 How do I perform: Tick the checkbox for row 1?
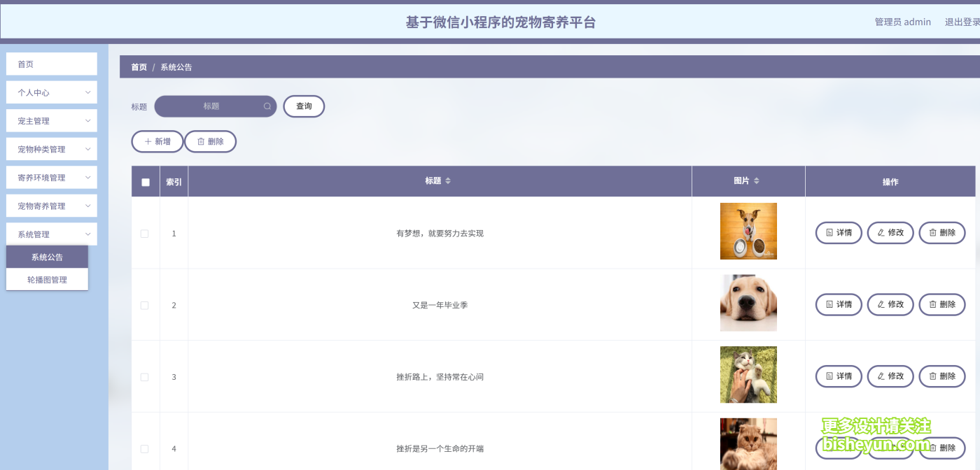point(145,234)
